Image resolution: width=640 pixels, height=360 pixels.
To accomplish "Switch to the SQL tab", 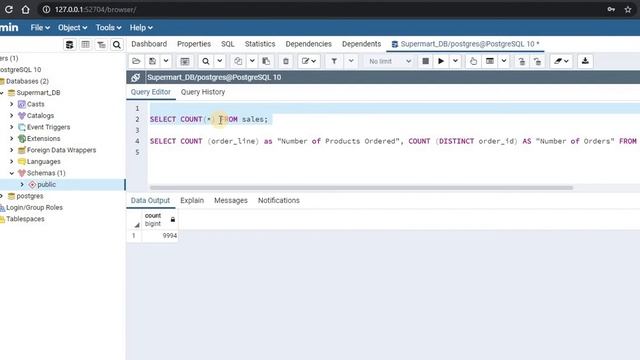I will coord(228,44).
